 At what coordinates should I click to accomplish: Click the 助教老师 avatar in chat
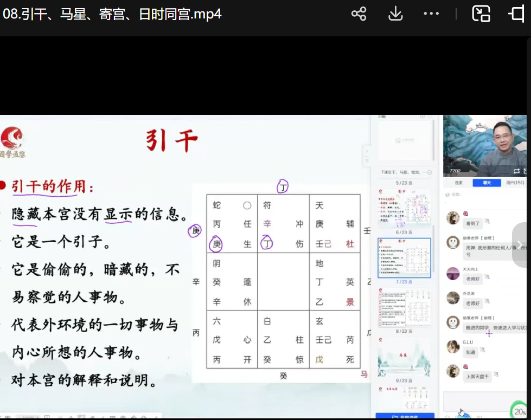click(453, 242)
